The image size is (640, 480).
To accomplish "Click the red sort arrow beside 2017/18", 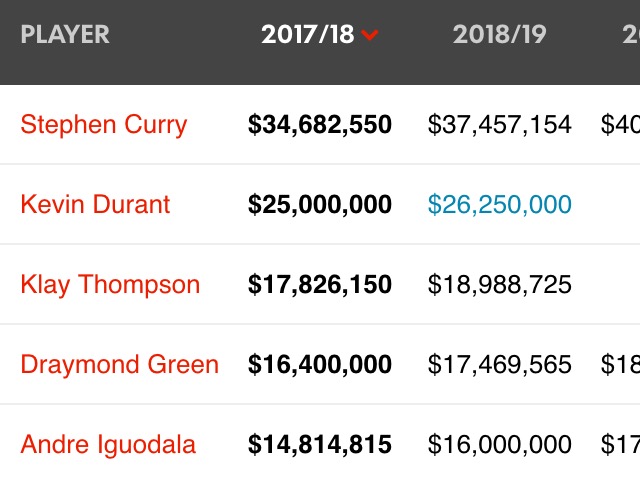I will click(370, 35).
